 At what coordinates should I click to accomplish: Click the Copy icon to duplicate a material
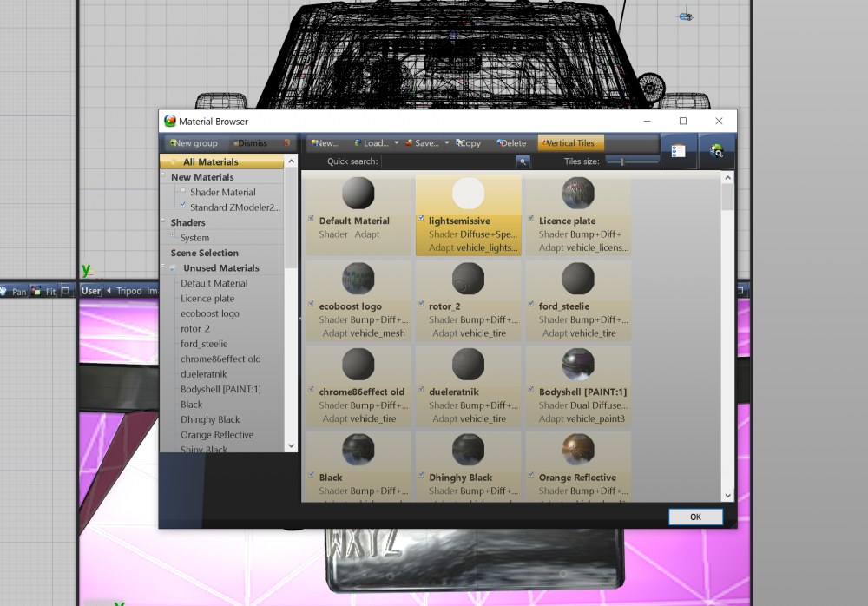[468, 142]
